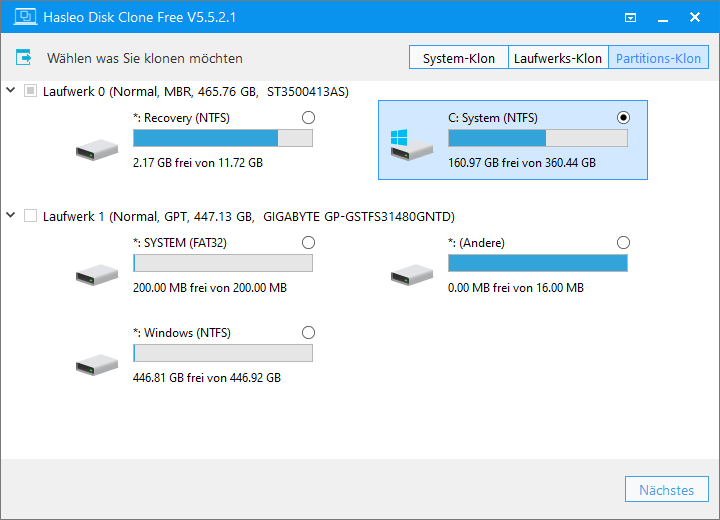Switch to the Partitions-Klon tab
This screenshot has height=520, width=720.
point(658,58)
